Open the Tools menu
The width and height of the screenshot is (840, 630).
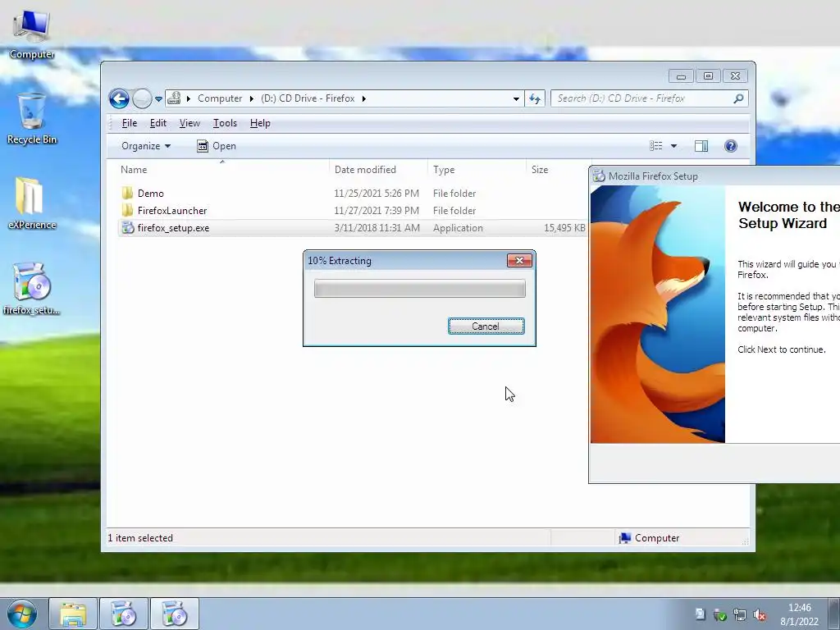(225, 123)
